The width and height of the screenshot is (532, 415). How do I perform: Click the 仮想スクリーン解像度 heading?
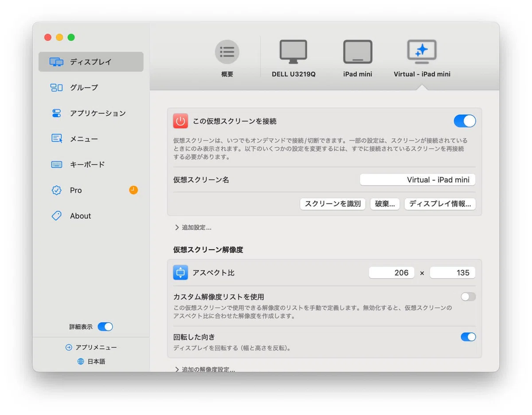coord(208,250)
